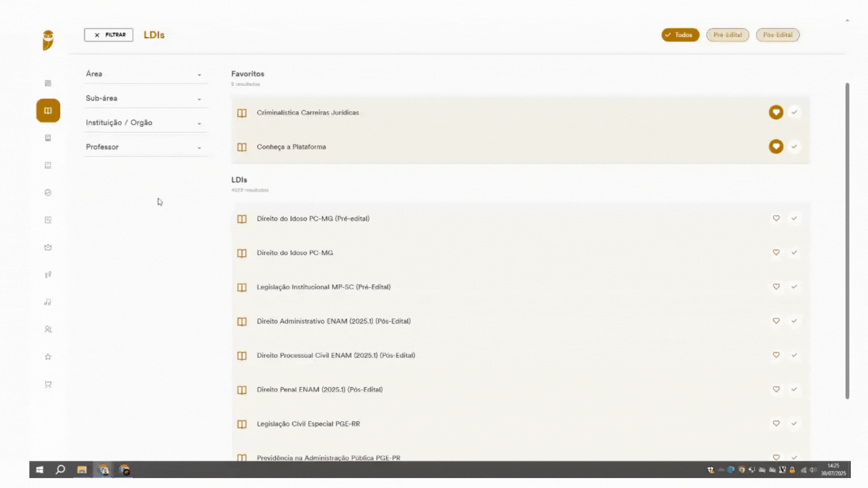Favorite Direito do Idoso PC-MG second row heart

(776, 253)
